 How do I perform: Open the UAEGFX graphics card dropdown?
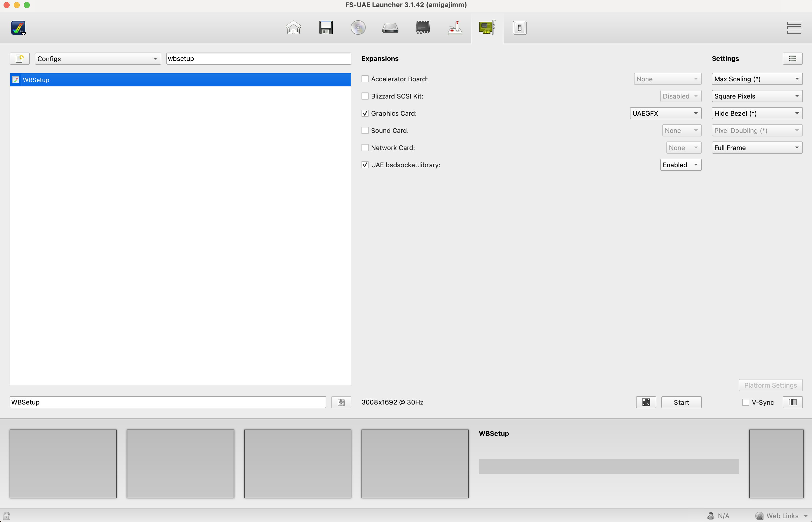tap(665, 113)
